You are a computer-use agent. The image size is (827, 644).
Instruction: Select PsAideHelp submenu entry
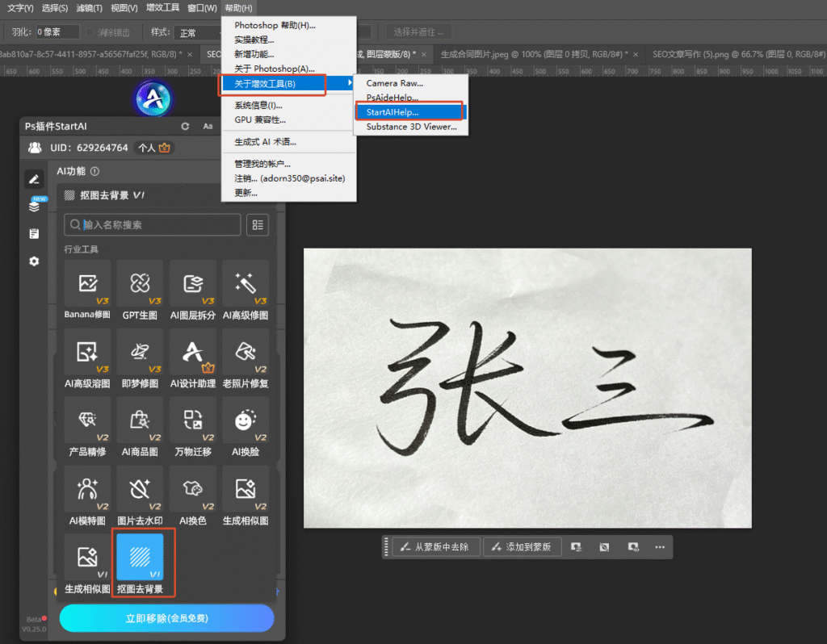(411, 98)
